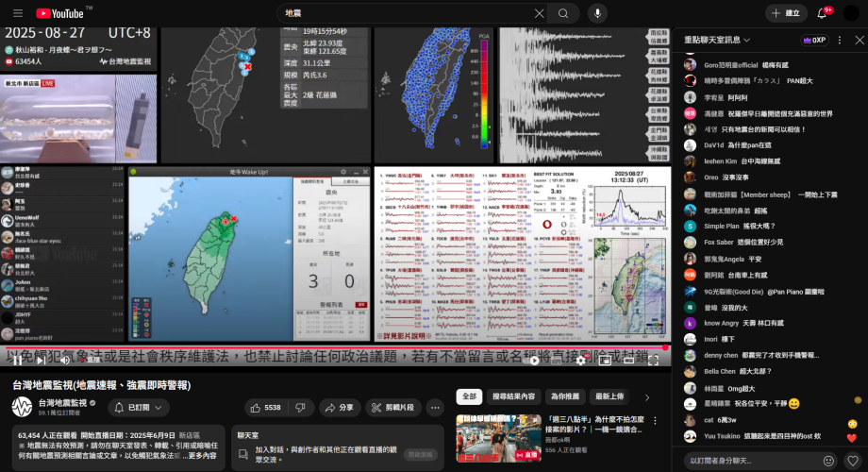Screen dimensions: 868x472
Task: Open more actions menu under the video
Action: pos(435,408)
